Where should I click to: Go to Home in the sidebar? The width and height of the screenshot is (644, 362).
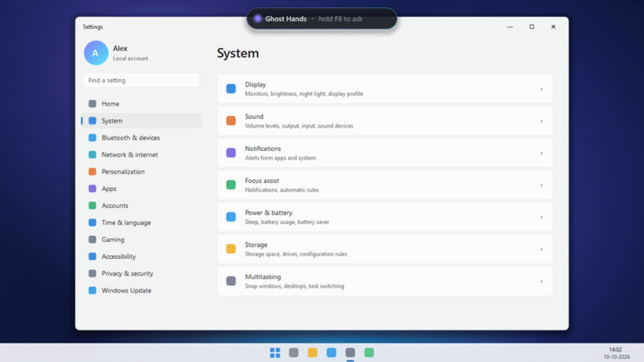[141, 104]
